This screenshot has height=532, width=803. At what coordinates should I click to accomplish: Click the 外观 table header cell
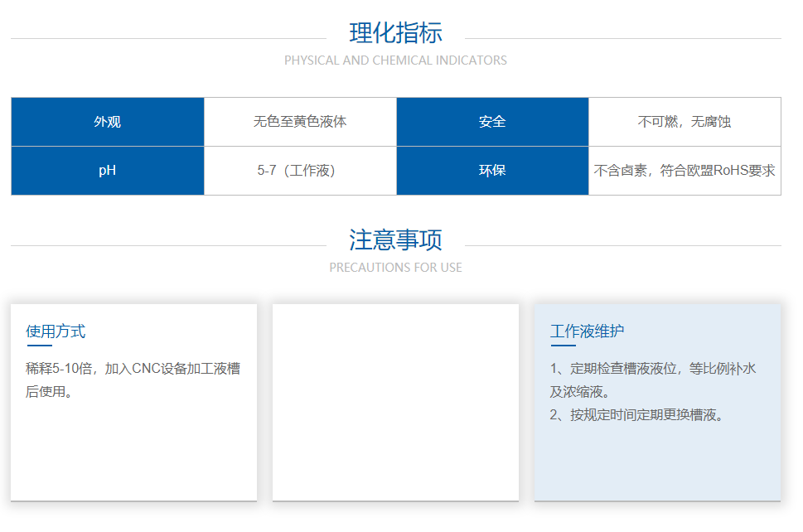point(108,122)
